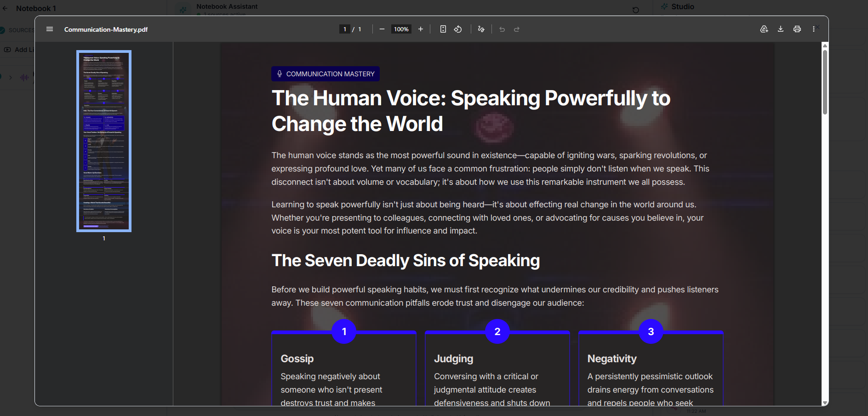Viewport: 868px width, 416px height.
Task: Click the numbered circle 3 above Negativity
Action: [651, 331]
